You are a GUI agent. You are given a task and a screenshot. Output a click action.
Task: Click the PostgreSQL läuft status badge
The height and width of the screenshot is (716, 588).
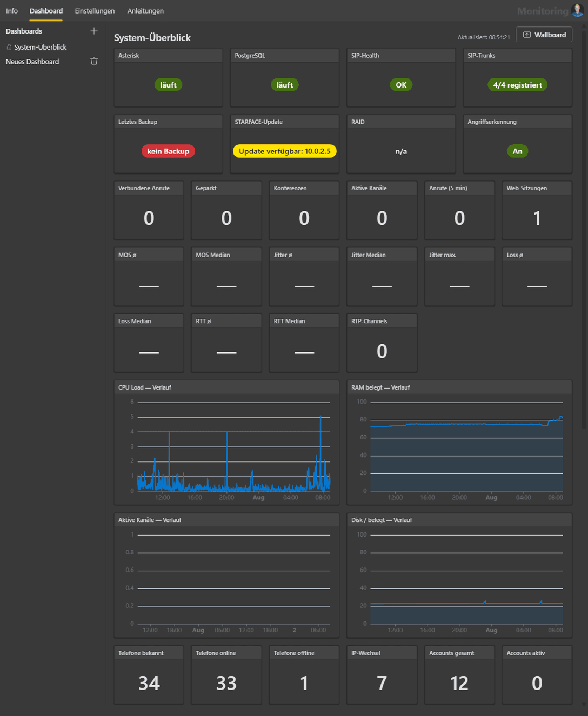pyautogui.click(x=285, y=85)
